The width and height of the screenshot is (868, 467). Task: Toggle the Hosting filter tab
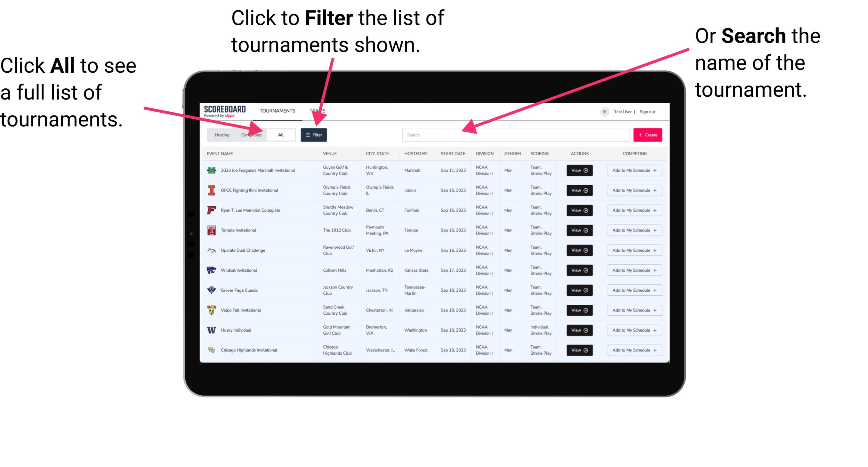(x=220, y=135)
